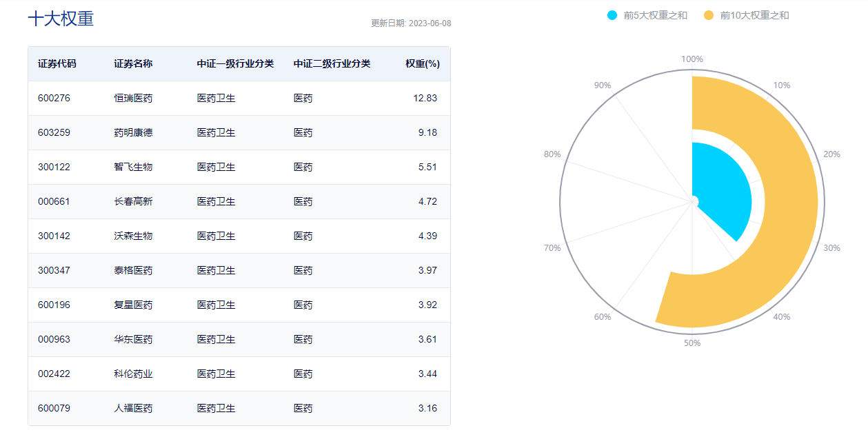Viewport: 868px width, 448px height.
Task: Click the 10% axis label on chart
Action: pyautogui.click(x=782, y=85)
